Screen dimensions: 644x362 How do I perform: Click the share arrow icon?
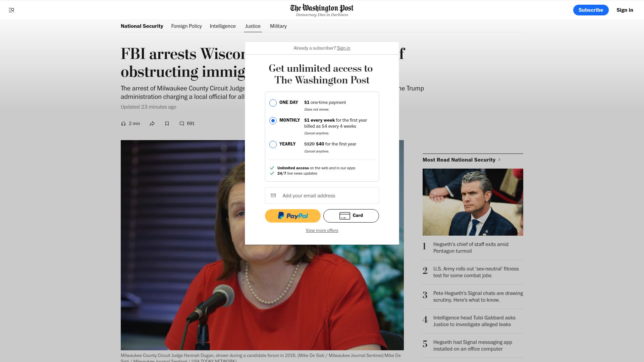tap(152, 124)
